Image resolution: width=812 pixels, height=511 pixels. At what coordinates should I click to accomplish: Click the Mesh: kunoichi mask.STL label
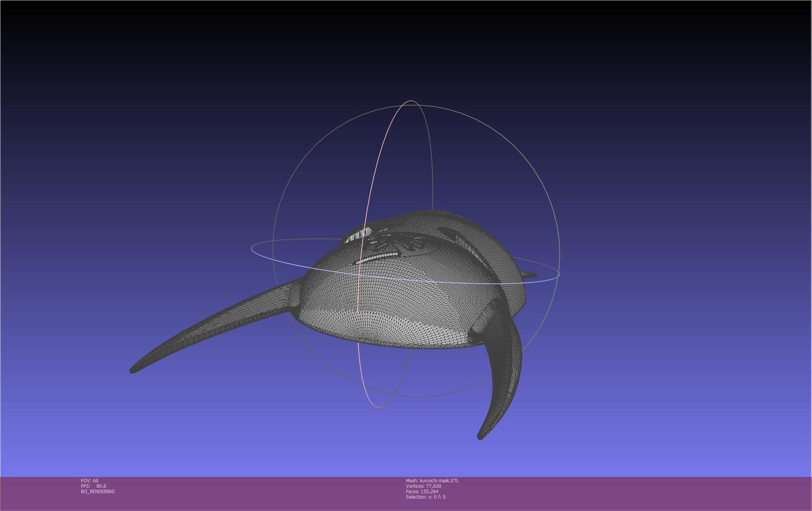[x=432, y=481]
